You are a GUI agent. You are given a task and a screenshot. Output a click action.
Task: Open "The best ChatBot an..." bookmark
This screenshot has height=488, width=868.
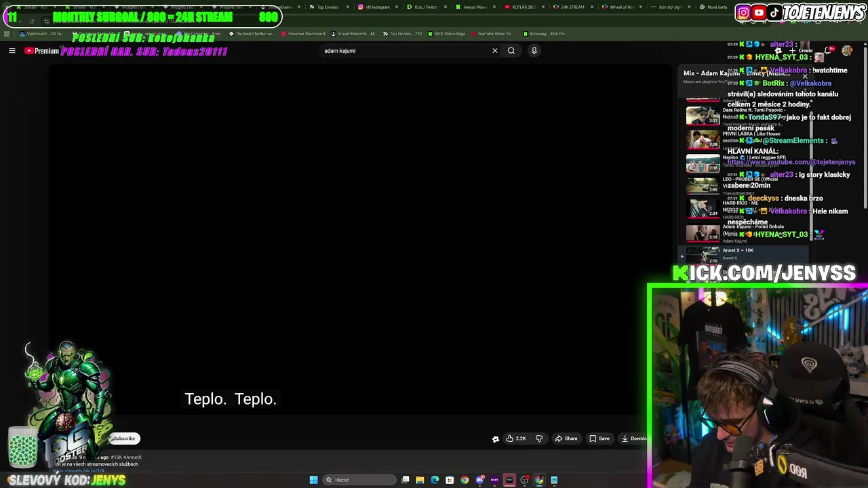click(x=252, y=33)
